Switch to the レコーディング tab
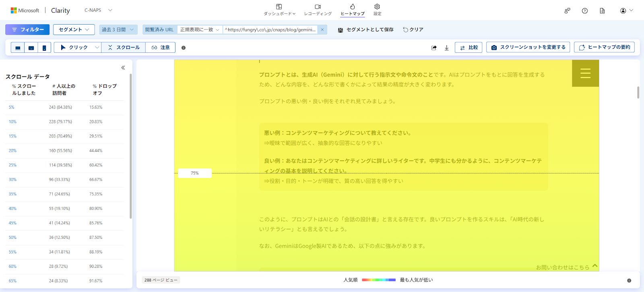This screenshot has width=644, height=292. 318,10
